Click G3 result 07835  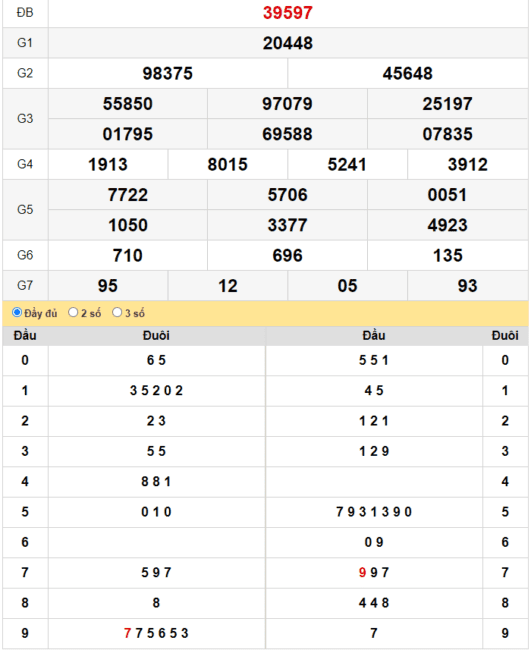click(x=447, y=134)
